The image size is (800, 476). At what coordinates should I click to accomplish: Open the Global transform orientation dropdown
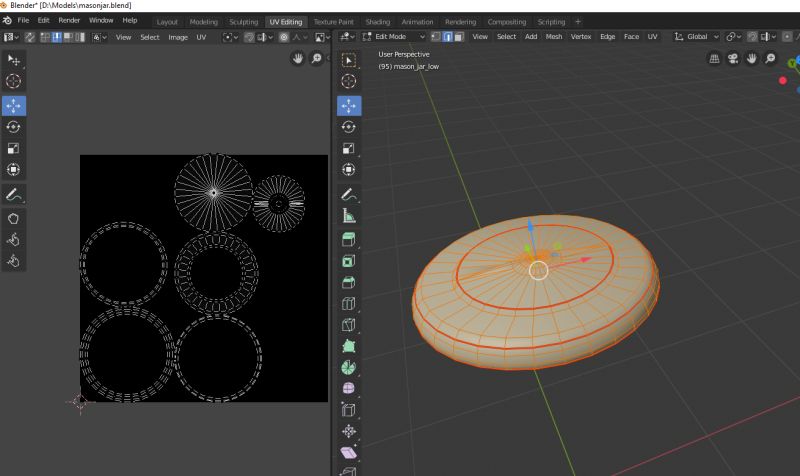696,37
